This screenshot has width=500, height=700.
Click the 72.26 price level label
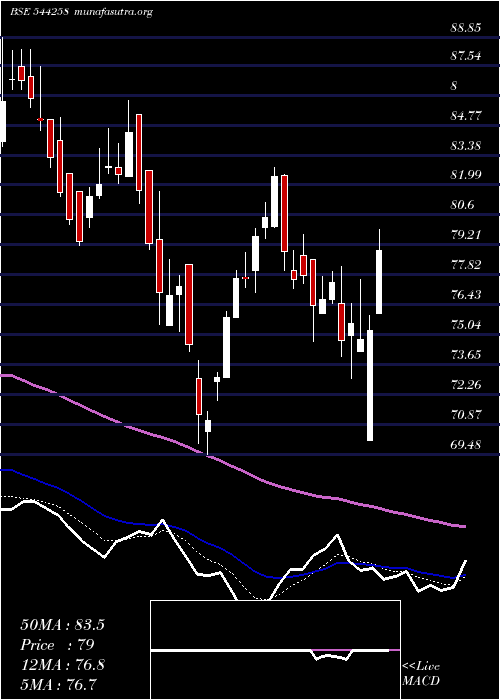coord(466,384)
